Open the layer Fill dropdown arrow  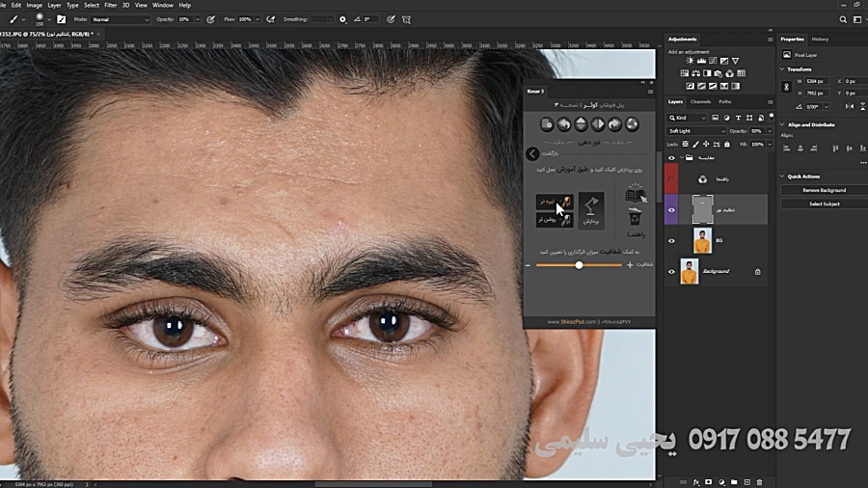[769, 145]
